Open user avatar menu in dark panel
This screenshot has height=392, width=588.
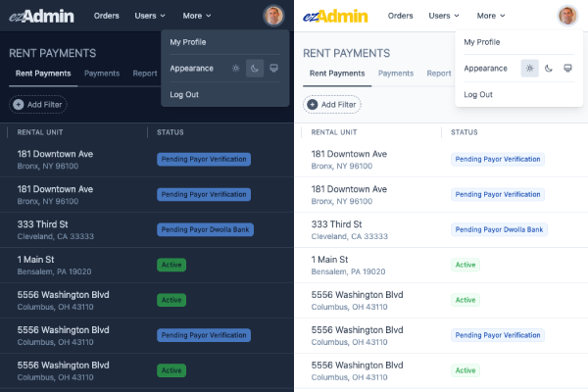pos(273,16)
